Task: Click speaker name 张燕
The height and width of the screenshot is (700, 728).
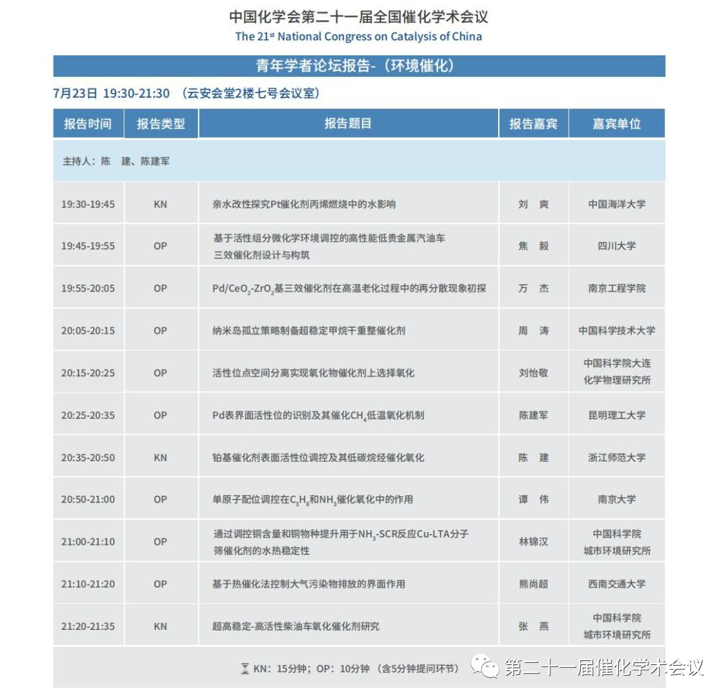Action: [x=533, y=626]
